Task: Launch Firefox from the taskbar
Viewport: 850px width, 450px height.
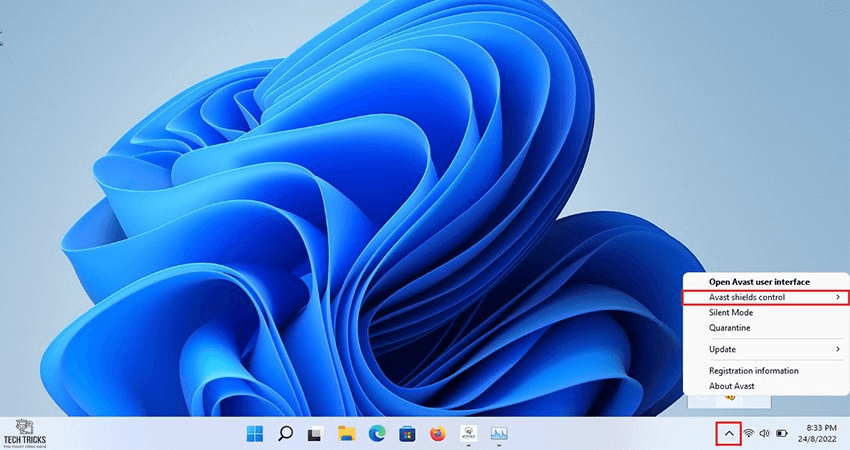Action: coord(437,434)
